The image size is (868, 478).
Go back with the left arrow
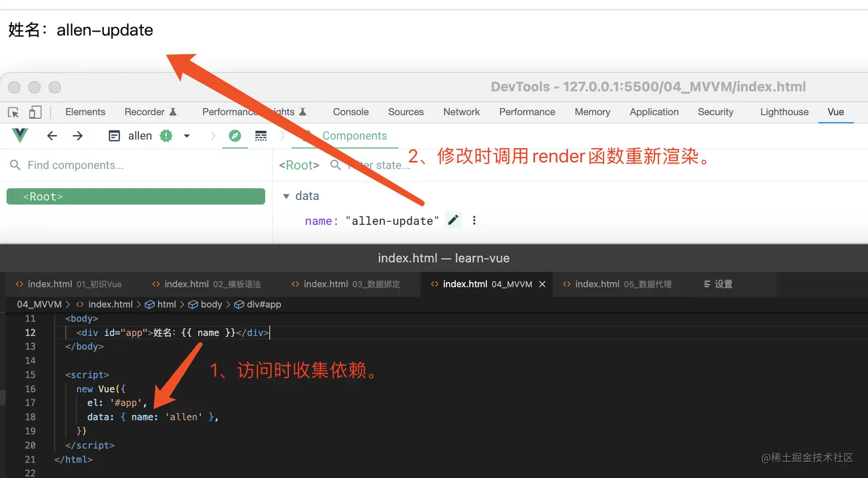pos(52,136)
